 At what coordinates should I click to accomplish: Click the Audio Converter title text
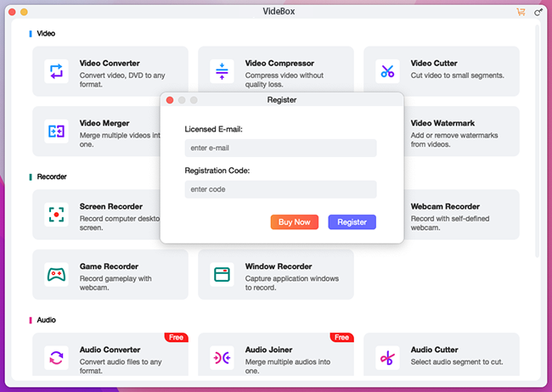[110, 350]
